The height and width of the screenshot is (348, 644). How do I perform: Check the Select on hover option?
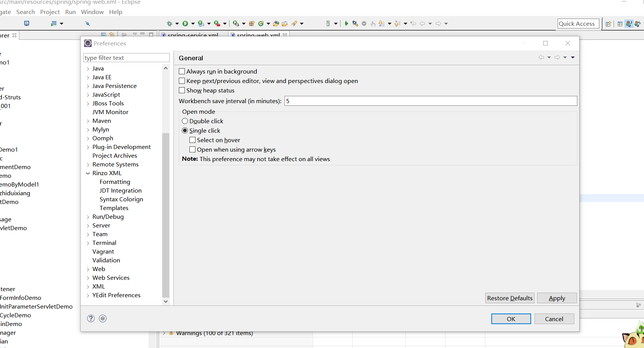pos(192,140)
